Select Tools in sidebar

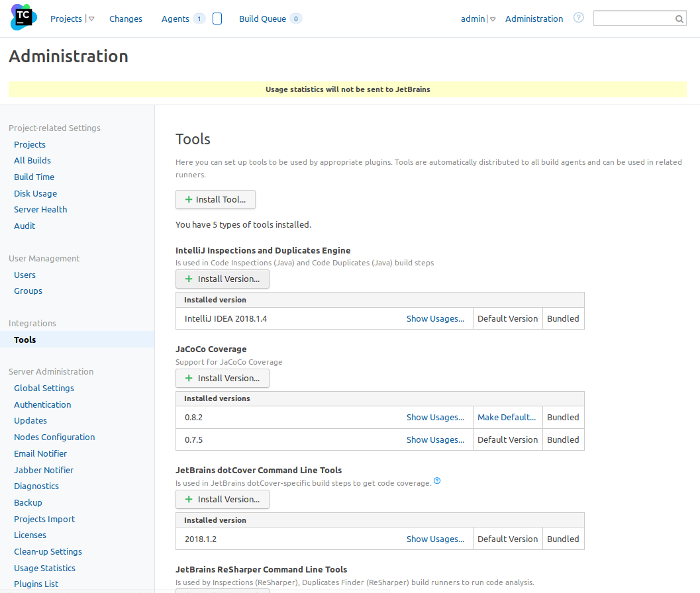coord(77,339)
